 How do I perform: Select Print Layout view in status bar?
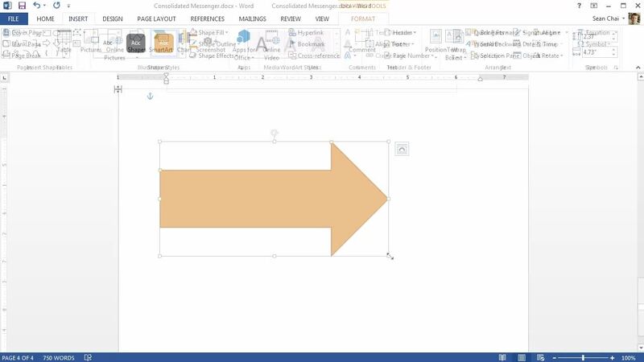click(x=522, y=357)
